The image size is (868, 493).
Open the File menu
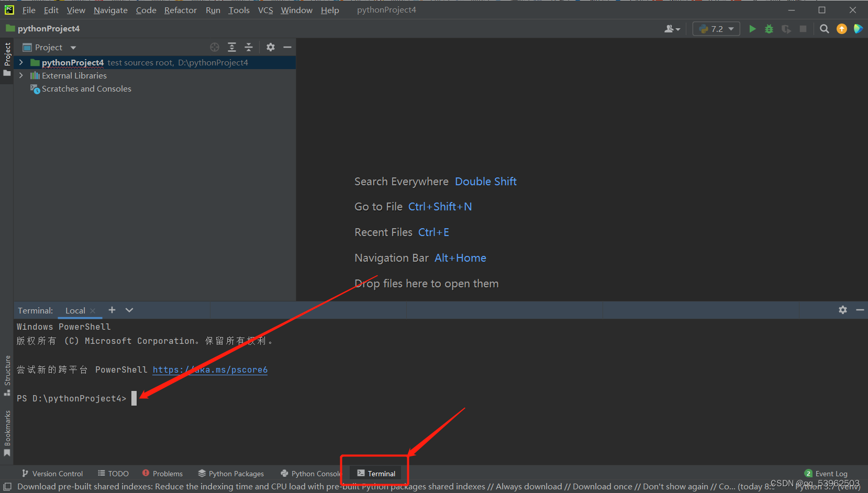click(x=29, y=10)
